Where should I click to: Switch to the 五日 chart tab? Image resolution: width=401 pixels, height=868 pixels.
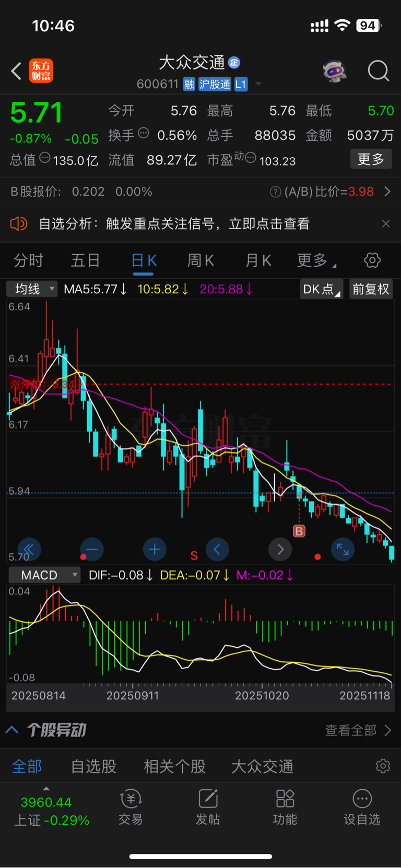click(x=85, y=260)
